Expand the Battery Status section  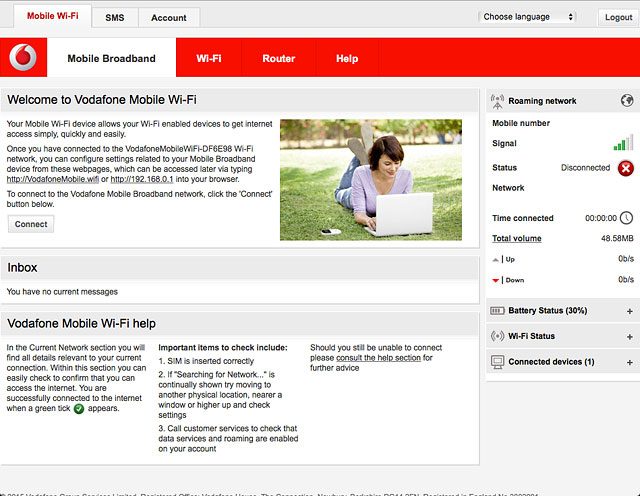click(629, 311)
